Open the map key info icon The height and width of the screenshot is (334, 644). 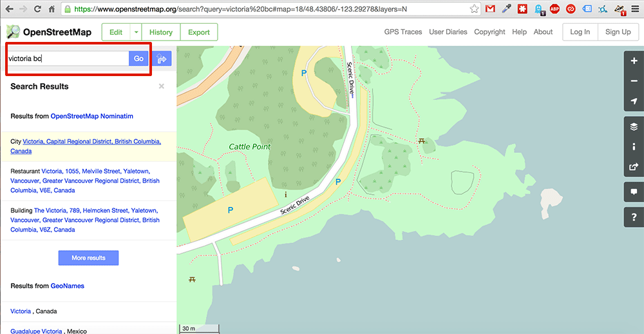(634, 146)
